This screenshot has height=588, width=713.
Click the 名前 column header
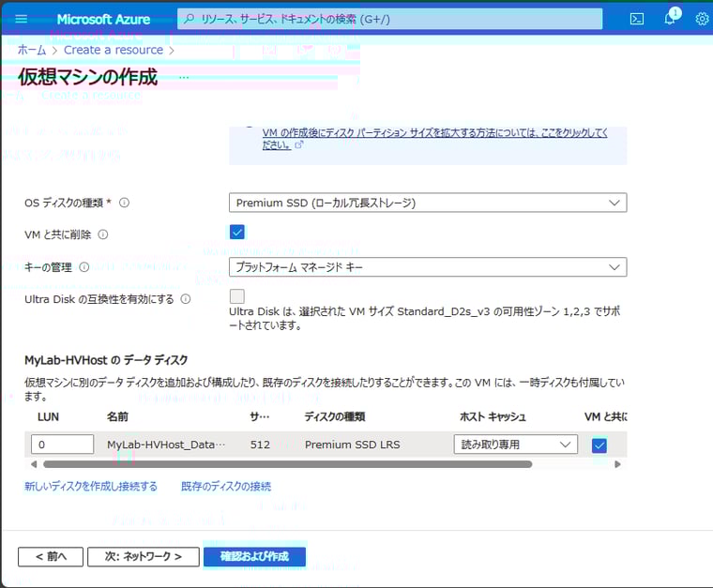coord(117,416)
